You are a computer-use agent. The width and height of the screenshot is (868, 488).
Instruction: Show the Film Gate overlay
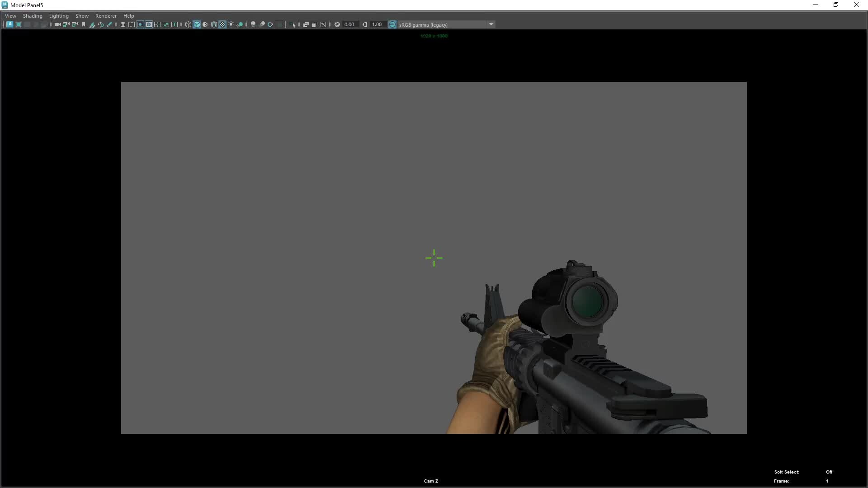(131, 24)
